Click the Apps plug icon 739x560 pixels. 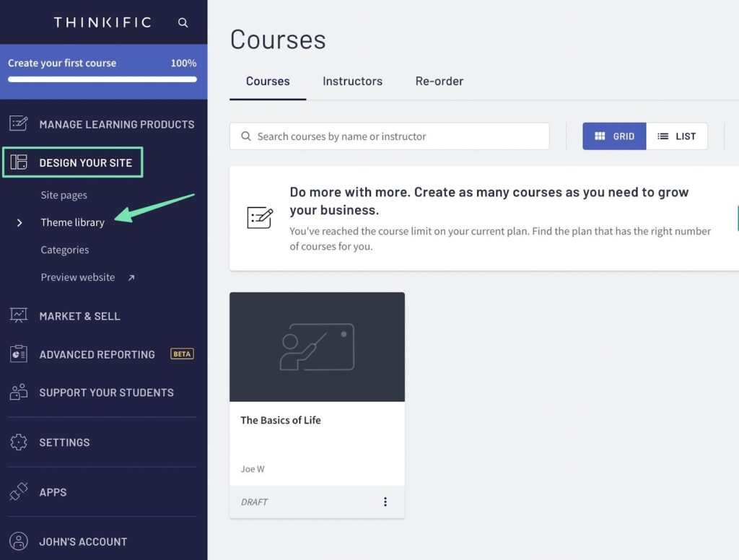tap(19, 492)
